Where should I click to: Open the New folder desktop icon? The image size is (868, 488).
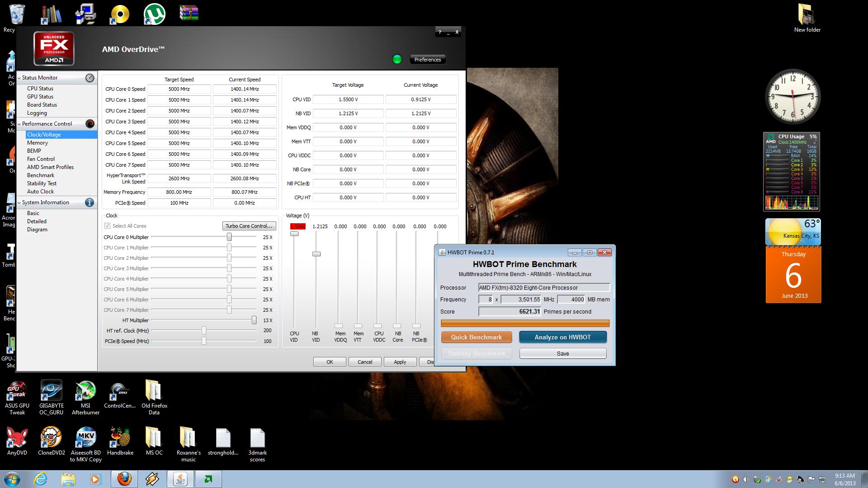[807, 18]
